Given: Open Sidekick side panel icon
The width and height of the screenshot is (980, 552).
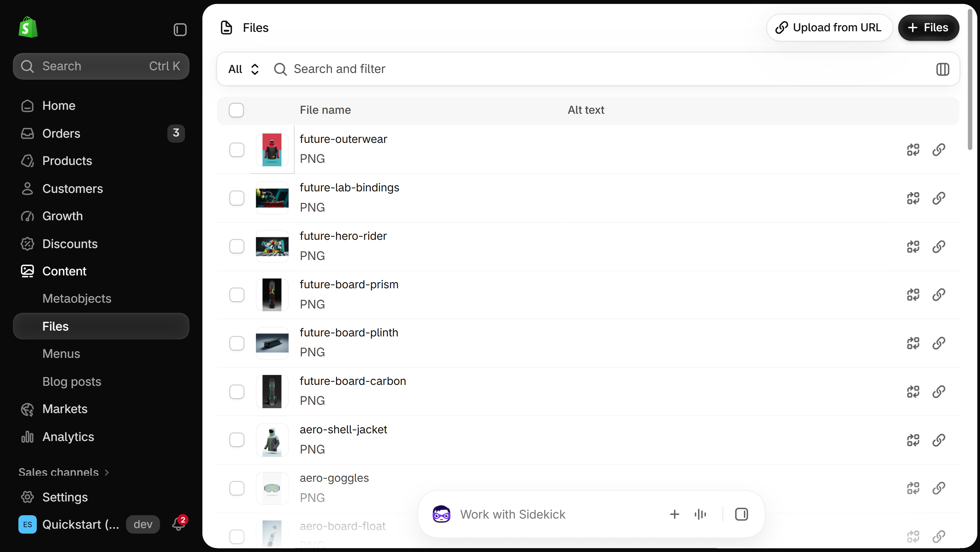Looking at the screenshot, I should pos(741,514).
